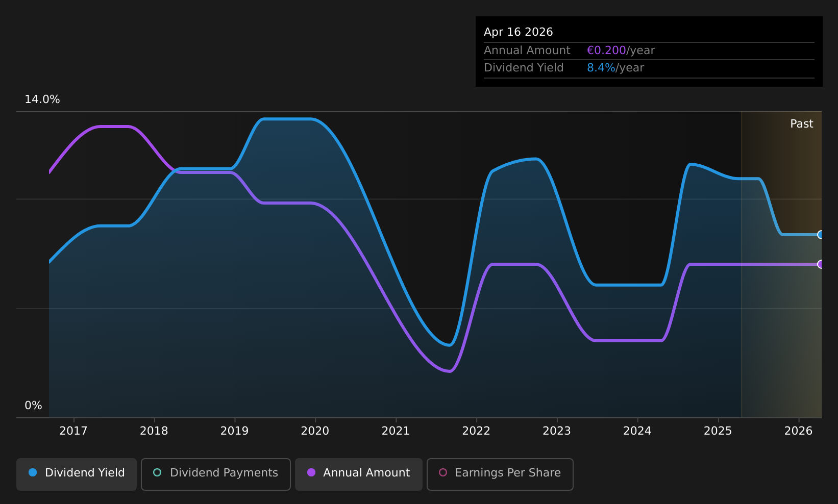Click the Apr 16 2026 tooltip date
Image resolution: width=838 pixels, height=504 pixels.
(x=519, y=32)
